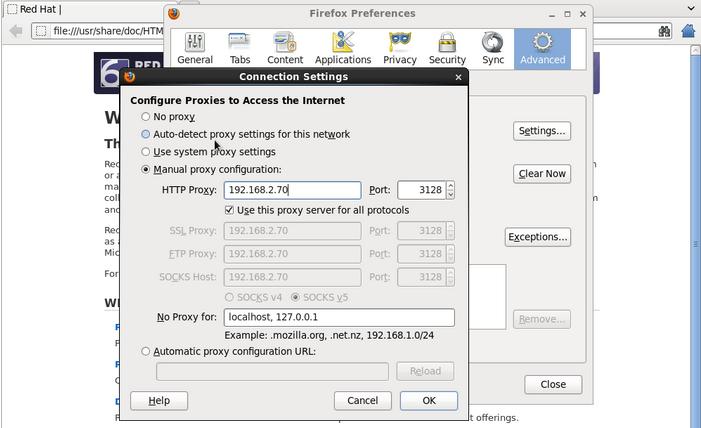The height and width of the screenshot is (428, 701).
Task: Click OK in Connection Settings
Action: click(429, 401)
